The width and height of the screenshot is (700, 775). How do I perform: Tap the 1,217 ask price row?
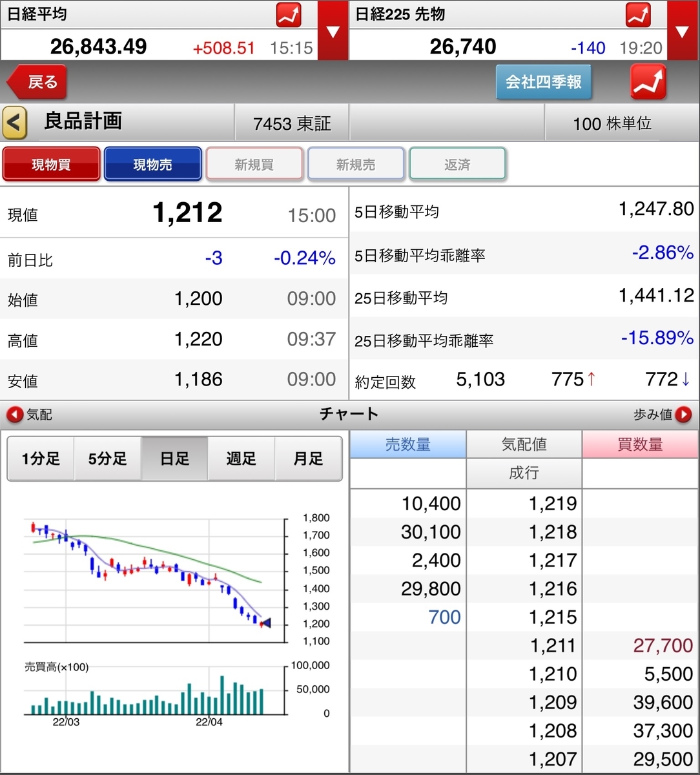pyautogui.click(x=524, y=561)
